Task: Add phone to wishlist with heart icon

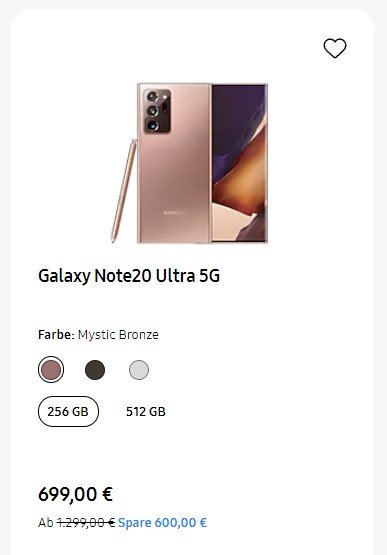Action: [335, 48]
